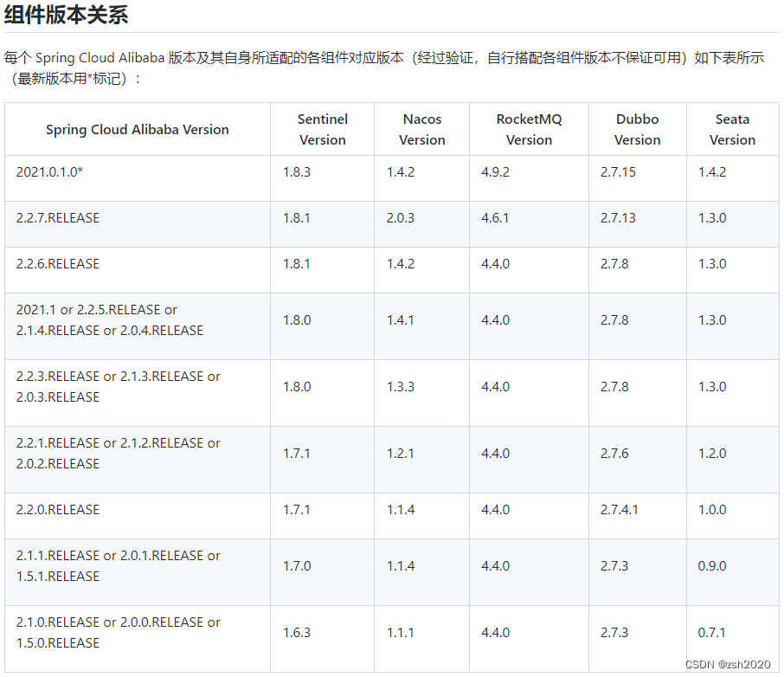Screen dimensions: 784x677
Task: Click Sentinel 1.8.0 in the 2.2.3.RELEASE row
Action: (297, 387)
